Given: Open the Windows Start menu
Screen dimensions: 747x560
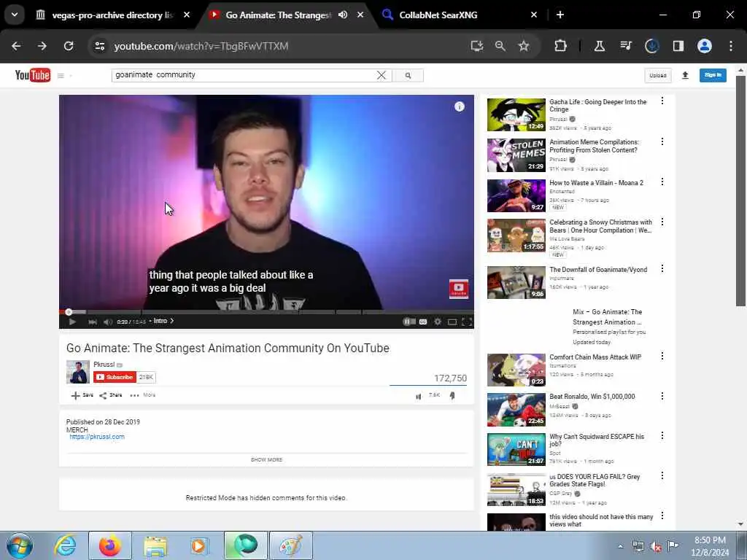Looking at the screenshot, I should (x=20, y=545).
